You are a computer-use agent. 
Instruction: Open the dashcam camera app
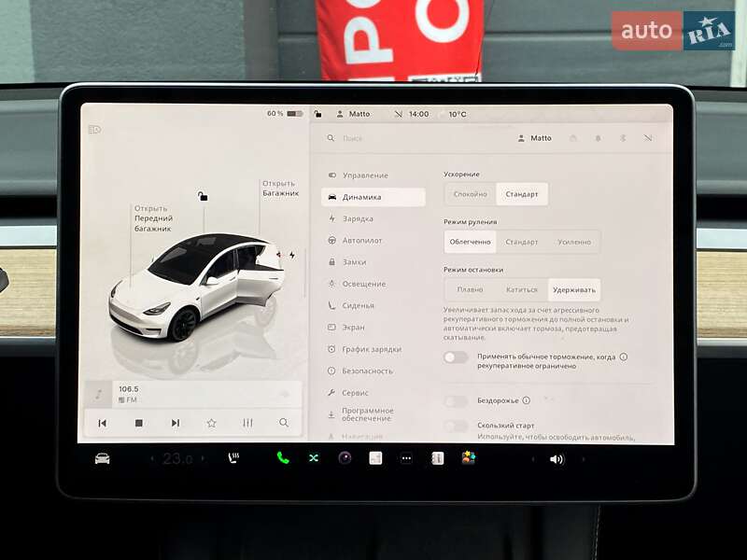pyautogui.click(x=345, y=458)
